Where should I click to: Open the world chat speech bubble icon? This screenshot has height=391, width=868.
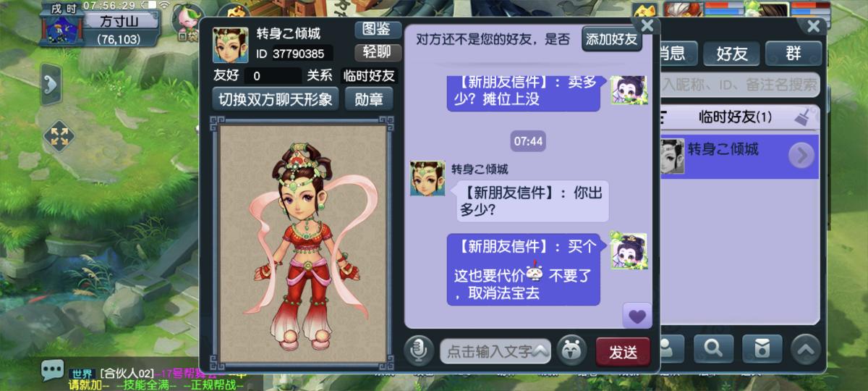point(51,371)
